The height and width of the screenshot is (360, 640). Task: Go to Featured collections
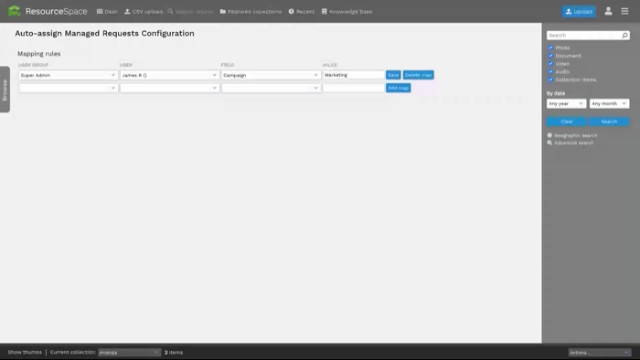[251, 11]
